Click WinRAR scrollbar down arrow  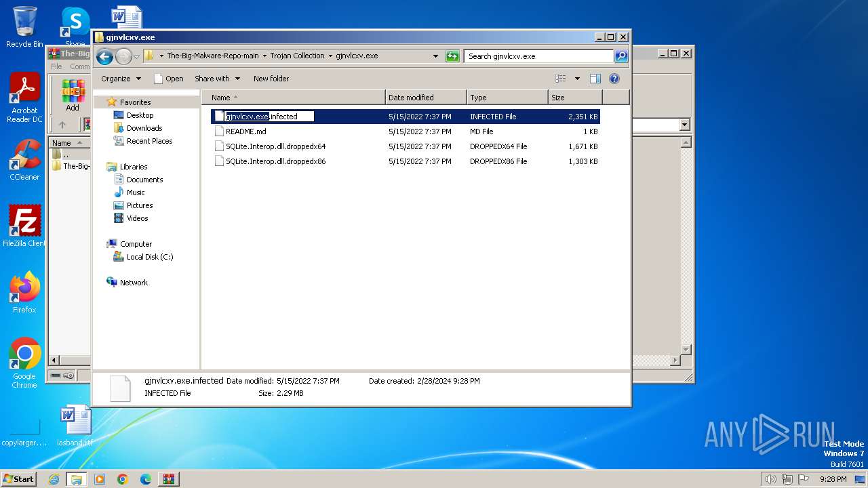click(686, 350)
